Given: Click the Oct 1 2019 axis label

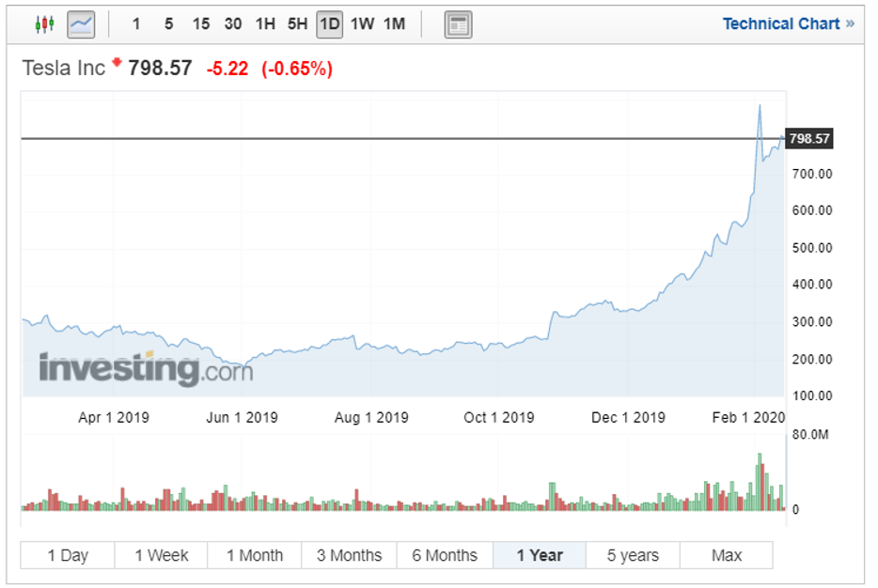Looking at the screenshot, I should pos(499,417).
